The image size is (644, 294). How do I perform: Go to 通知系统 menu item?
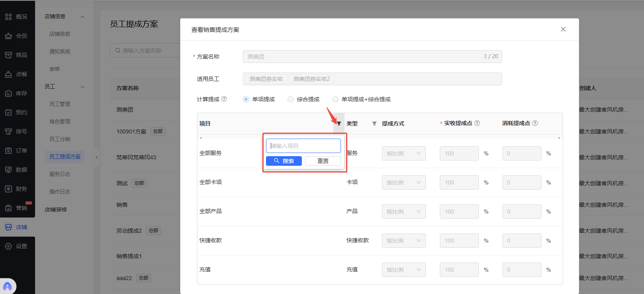60,51
